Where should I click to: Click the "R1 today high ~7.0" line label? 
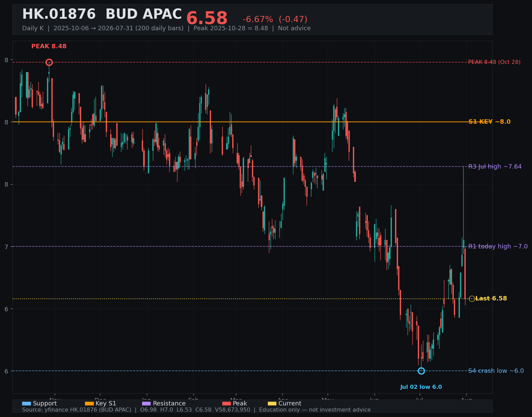point(498,246)
